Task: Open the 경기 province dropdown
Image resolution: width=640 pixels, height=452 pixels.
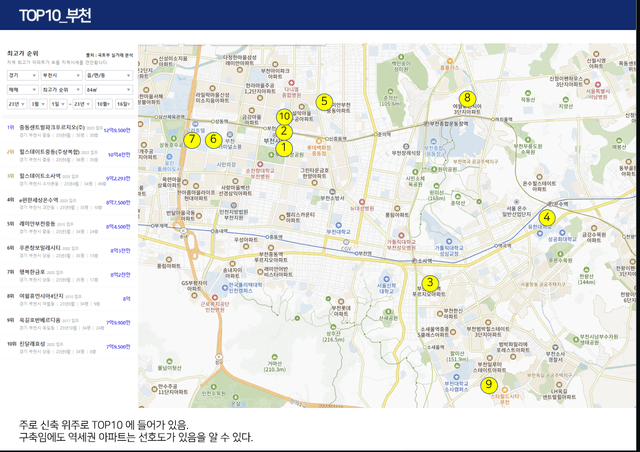Action: [22, 76]
